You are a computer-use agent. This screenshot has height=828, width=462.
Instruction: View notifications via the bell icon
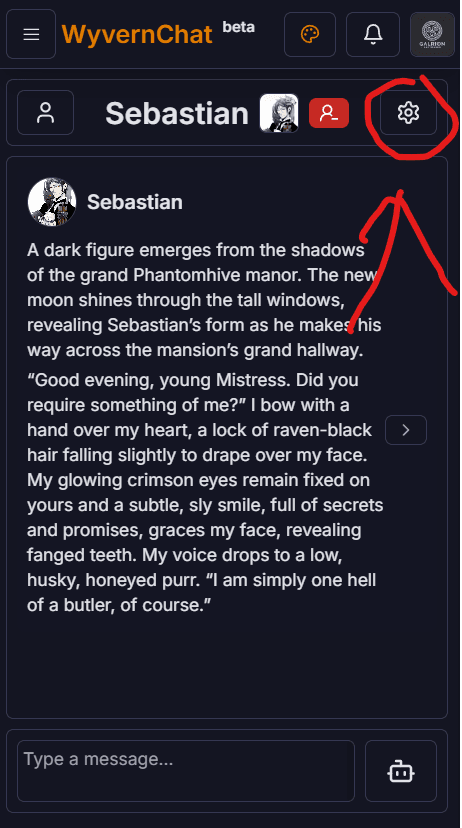(373, 34)
